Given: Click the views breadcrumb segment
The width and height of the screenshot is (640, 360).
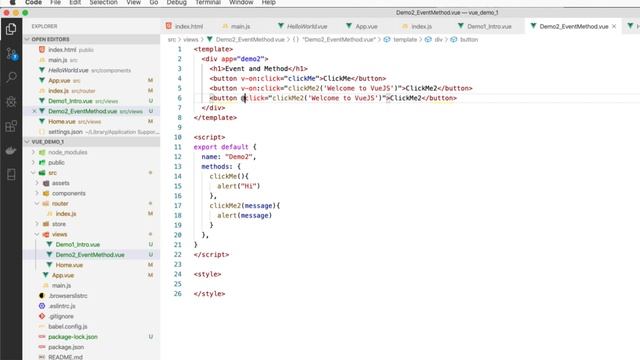Looking at the screenshot, I should coord(191,40).
